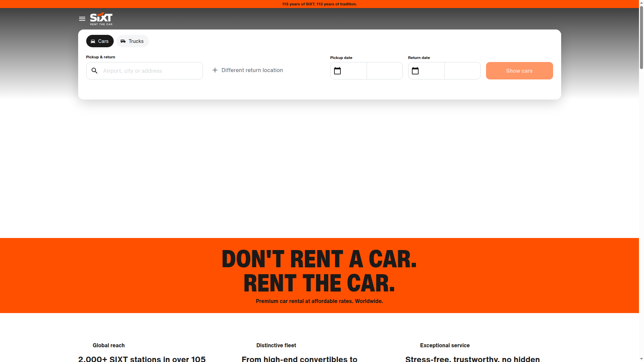Switch to the Cars tab

click(x=100, y=41)
